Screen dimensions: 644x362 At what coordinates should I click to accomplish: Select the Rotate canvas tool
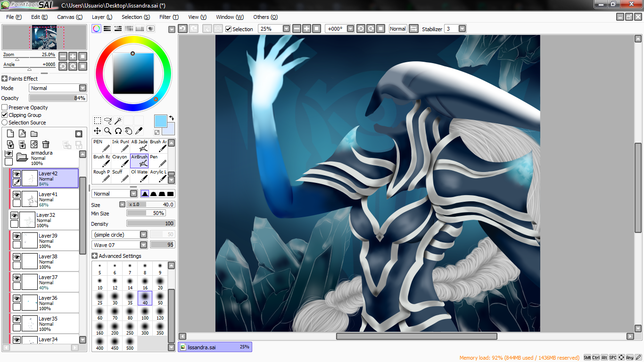[118, 131]
